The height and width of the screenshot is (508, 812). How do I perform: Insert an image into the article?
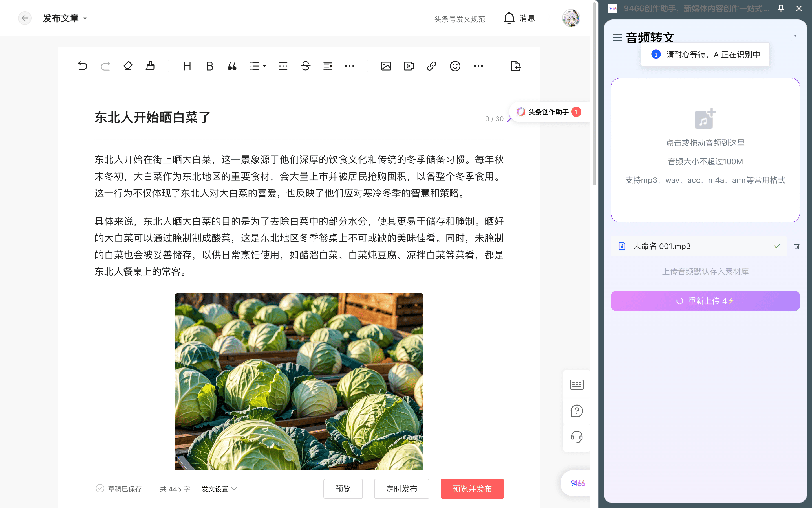(x=386, y=66)
